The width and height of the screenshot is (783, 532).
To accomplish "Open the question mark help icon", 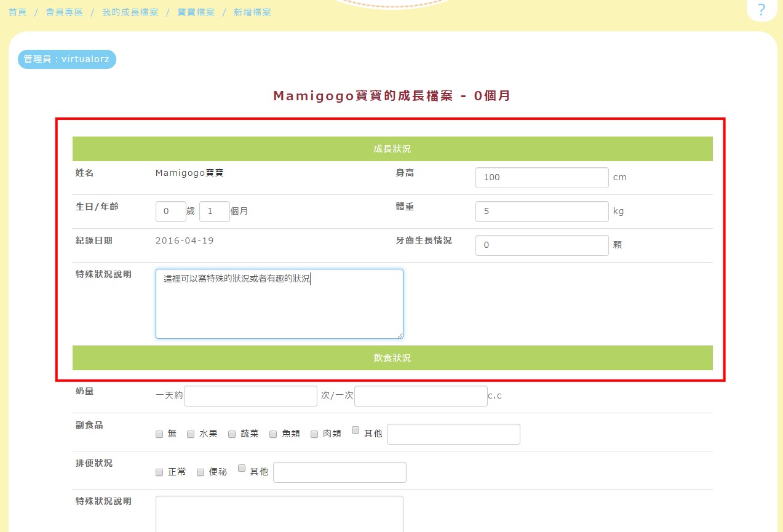I will pyautogui.click(x=761, y=10).
